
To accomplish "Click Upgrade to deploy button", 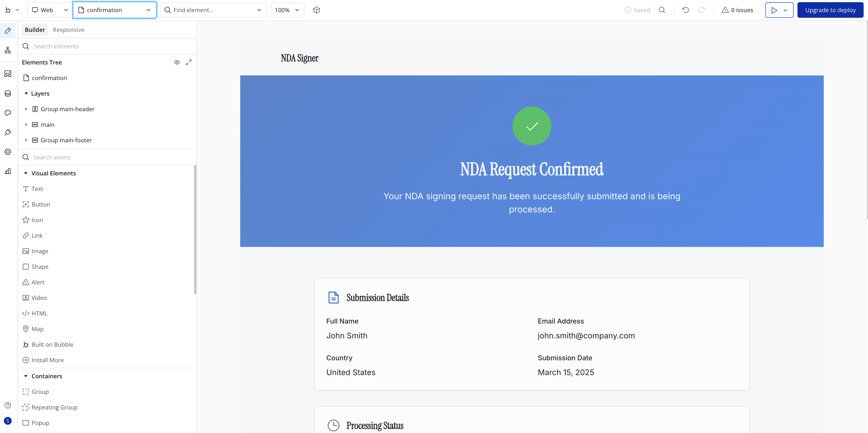I will point(830,10).
